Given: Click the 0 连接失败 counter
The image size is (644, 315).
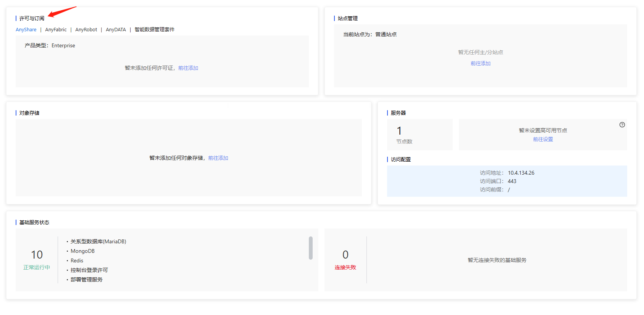Looking at the screenshot, I should point(345,260).
